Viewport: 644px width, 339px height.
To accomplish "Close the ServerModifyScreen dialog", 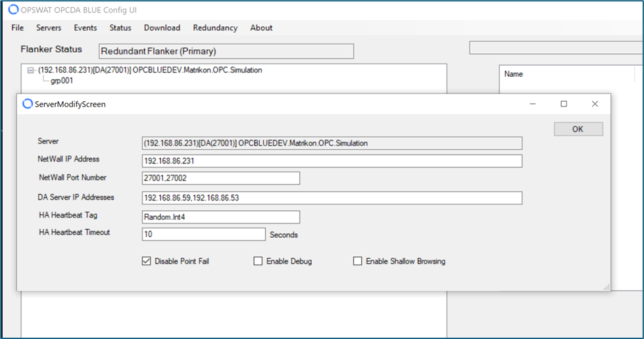I will click(595, 104).
